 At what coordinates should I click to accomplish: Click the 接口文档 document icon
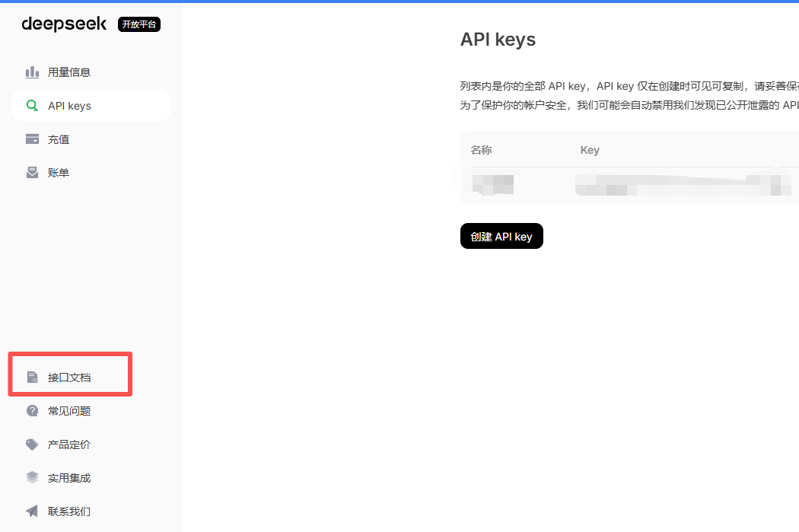32,377
